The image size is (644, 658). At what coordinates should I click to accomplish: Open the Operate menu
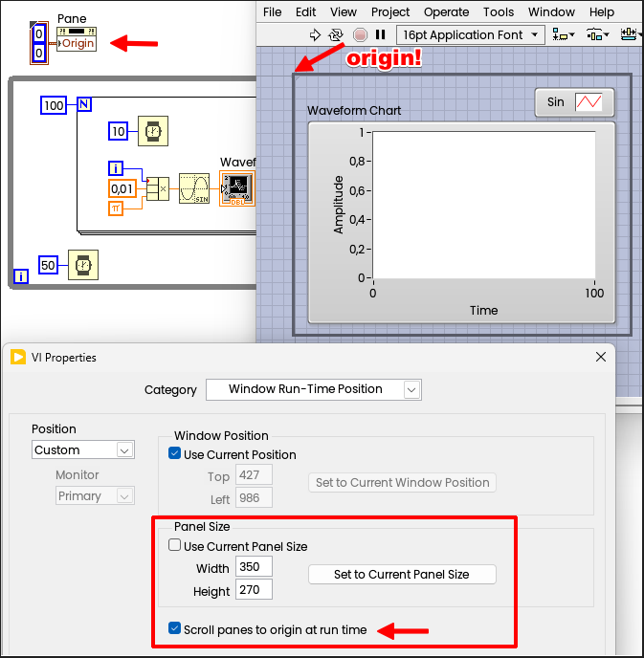(x=446, y=12)
